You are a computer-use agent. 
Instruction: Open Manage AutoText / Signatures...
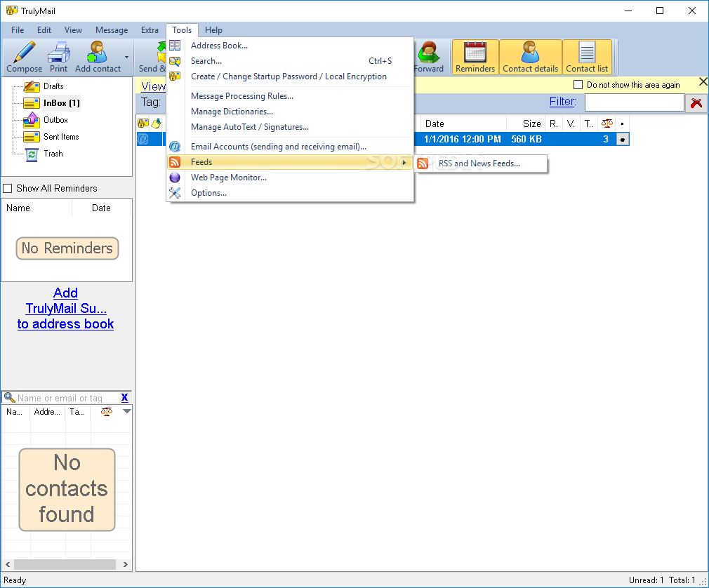pyautogui.click(x=290, y=127)
